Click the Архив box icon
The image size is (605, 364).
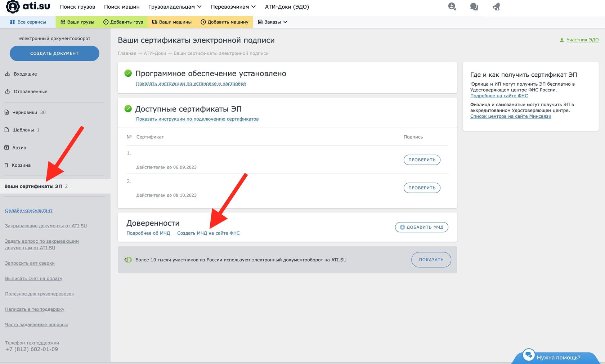tap(6, 148)
